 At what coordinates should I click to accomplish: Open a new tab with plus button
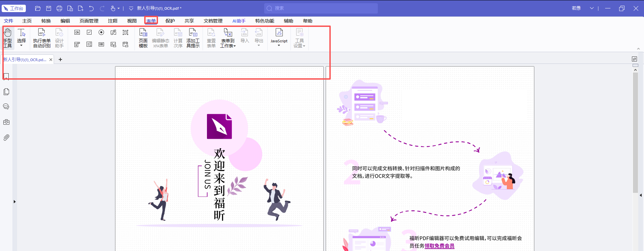60,59
